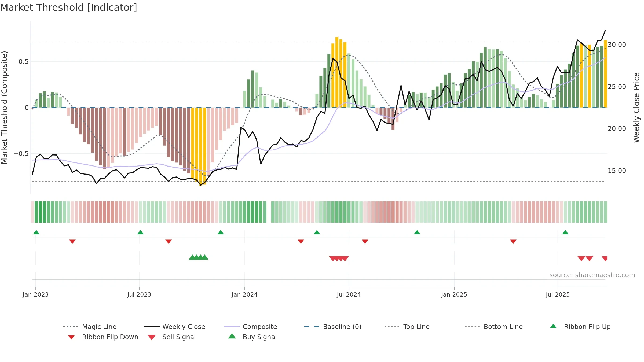Toggle the Baseline (0) legend entry
The image size is (644, 362).
[333, 327]
